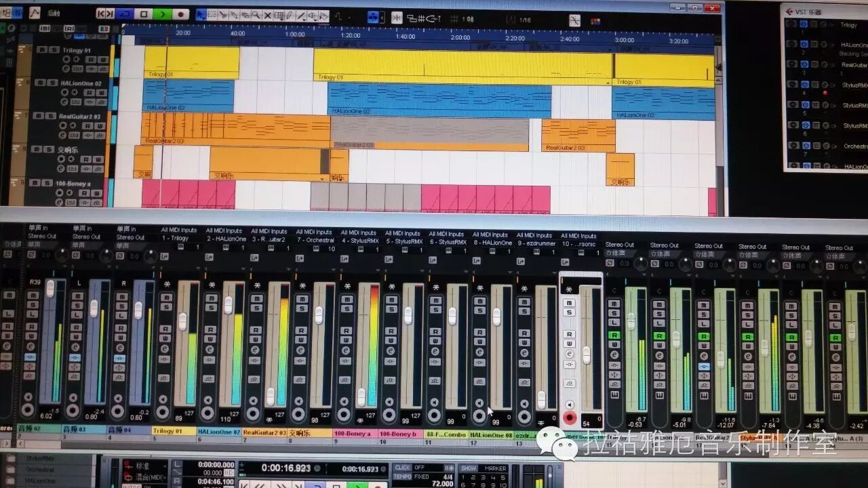Image resolution: width=868 pixels, height=488 pixels.
Task: Select the Object Selection arrow tool
Action: 201,15
